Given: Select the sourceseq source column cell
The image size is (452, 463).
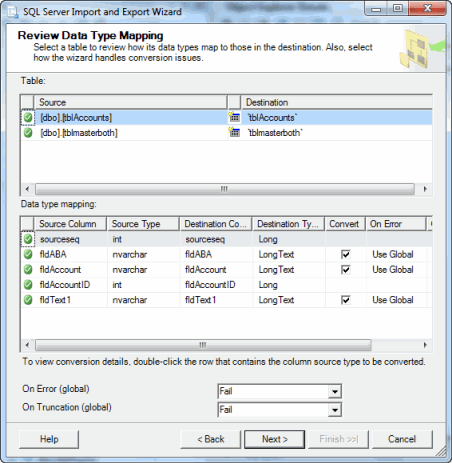Looking at the screenshot, I should [x=71, y=239].
